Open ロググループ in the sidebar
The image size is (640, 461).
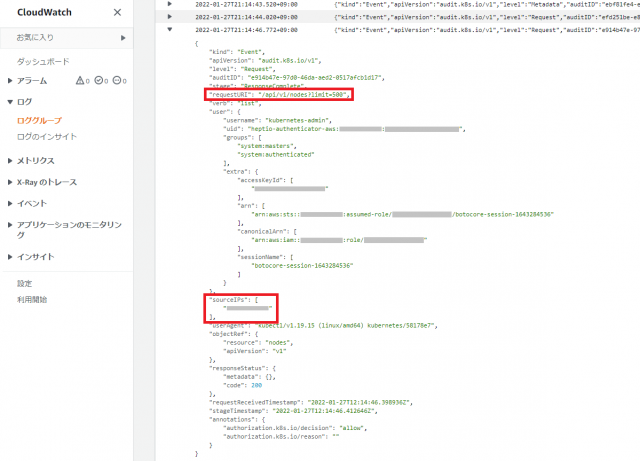pyautogui.click(x=39, y=120)
